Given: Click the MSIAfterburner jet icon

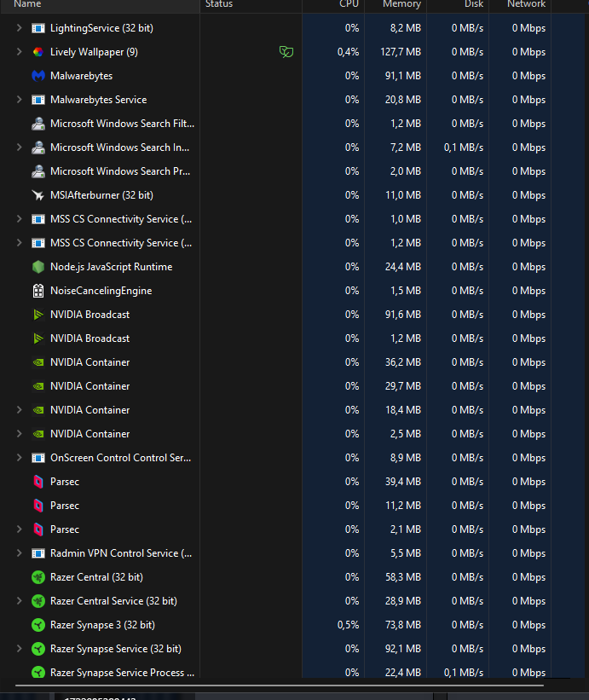Looking at the screenshot, I should tap(38, 195).
